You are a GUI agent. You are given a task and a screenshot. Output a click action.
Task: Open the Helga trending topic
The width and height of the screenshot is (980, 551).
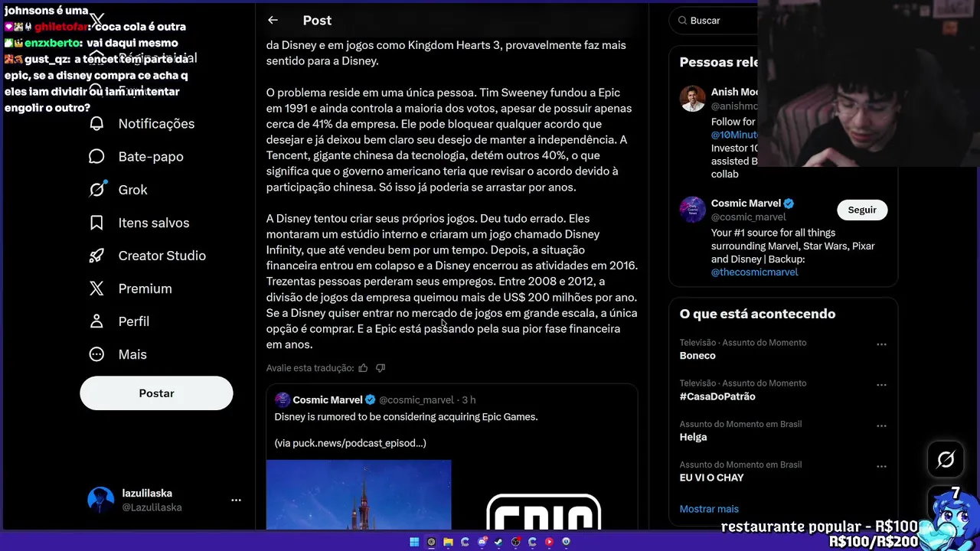coord(693,437)
